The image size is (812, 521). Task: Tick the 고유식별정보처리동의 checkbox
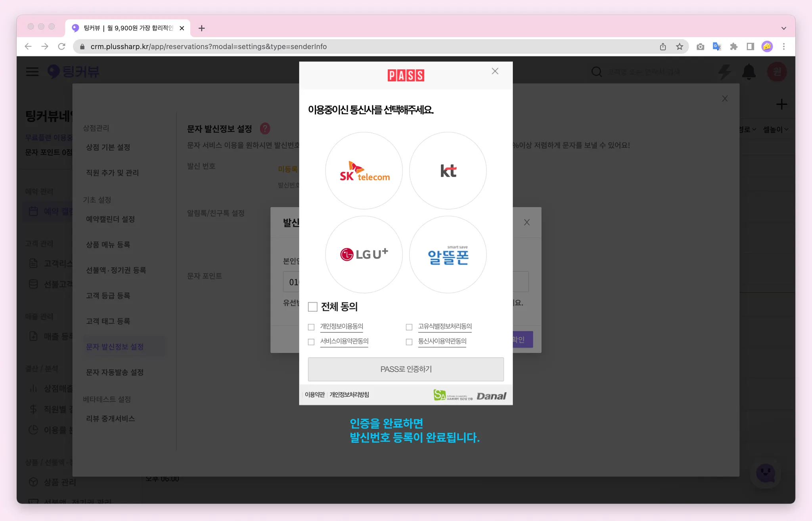pos(409,327)
